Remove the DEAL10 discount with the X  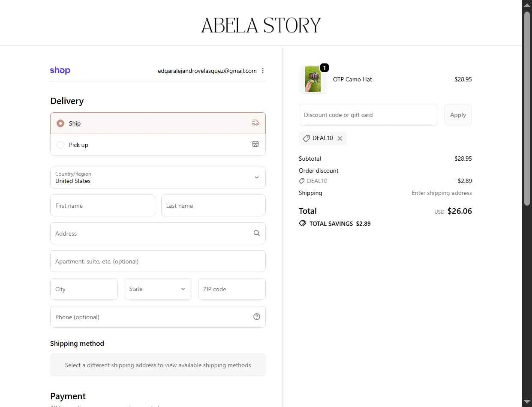coord(340,138)
